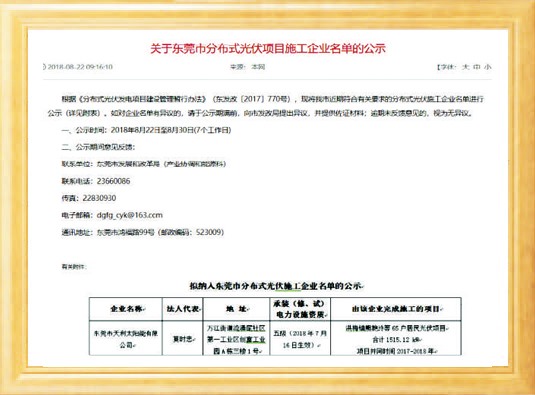Click the company name cell 东莞市天利太阳能有限公司
This screenshot has width=535, height=395.
[126, 339]
